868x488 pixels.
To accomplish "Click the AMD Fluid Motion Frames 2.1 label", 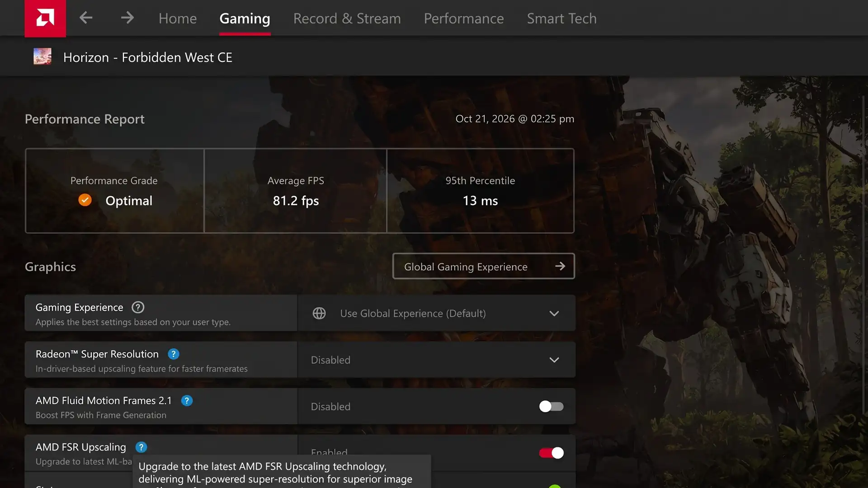I will [x=104, y=400].
